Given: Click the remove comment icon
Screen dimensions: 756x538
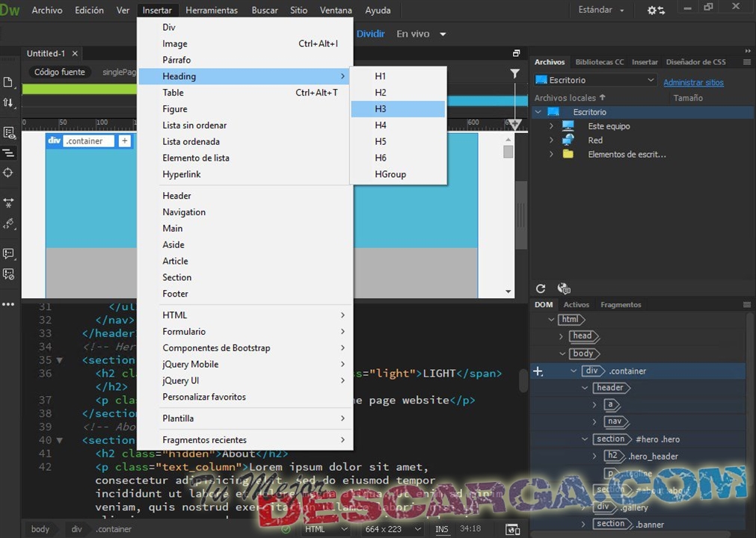Looking at the screenshot, I should [8, 274].
